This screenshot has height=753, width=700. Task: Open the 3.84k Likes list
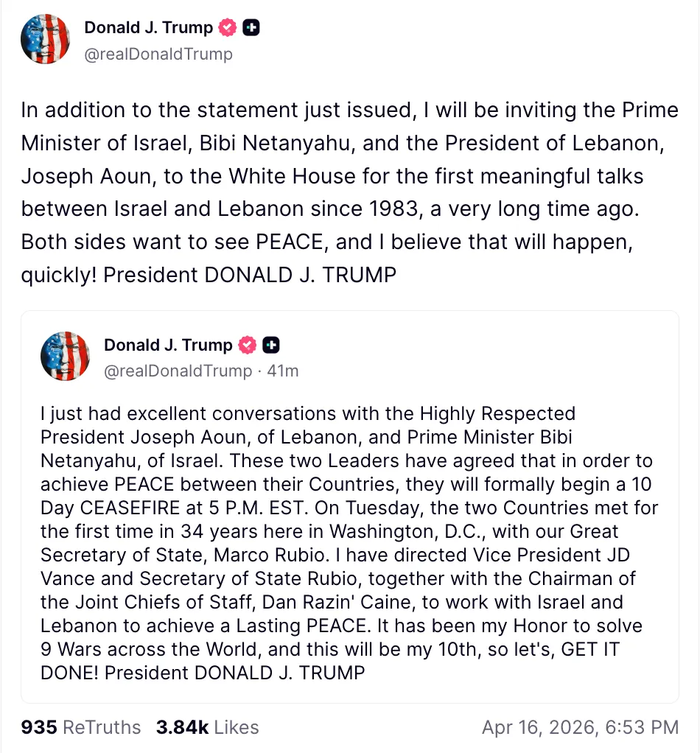coord(207,727)
